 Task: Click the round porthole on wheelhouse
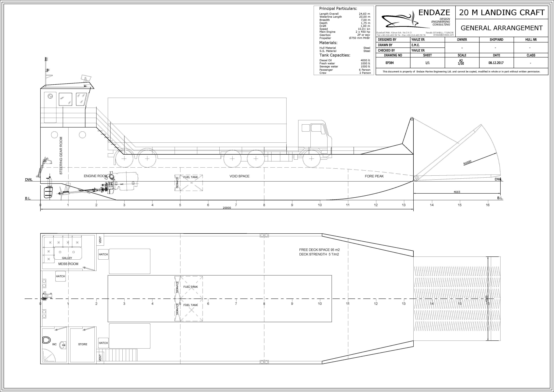pos(50,96)
